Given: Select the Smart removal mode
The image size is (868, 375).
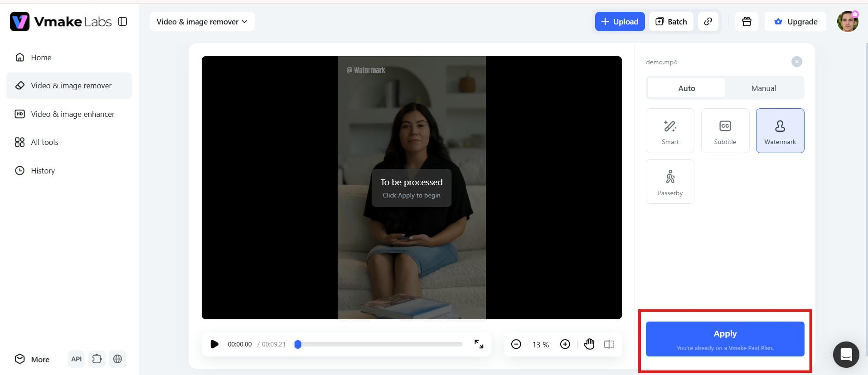Looking at the screenshot, I should 670,130.
